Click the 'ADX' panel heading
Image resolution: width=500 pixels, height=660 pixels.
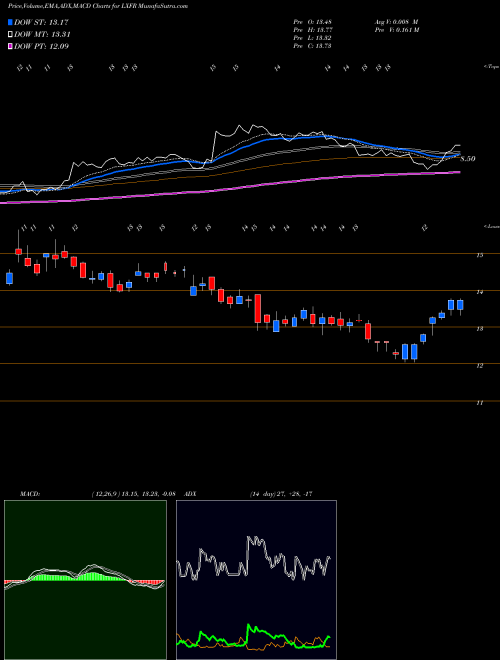[x=190, y=494]
